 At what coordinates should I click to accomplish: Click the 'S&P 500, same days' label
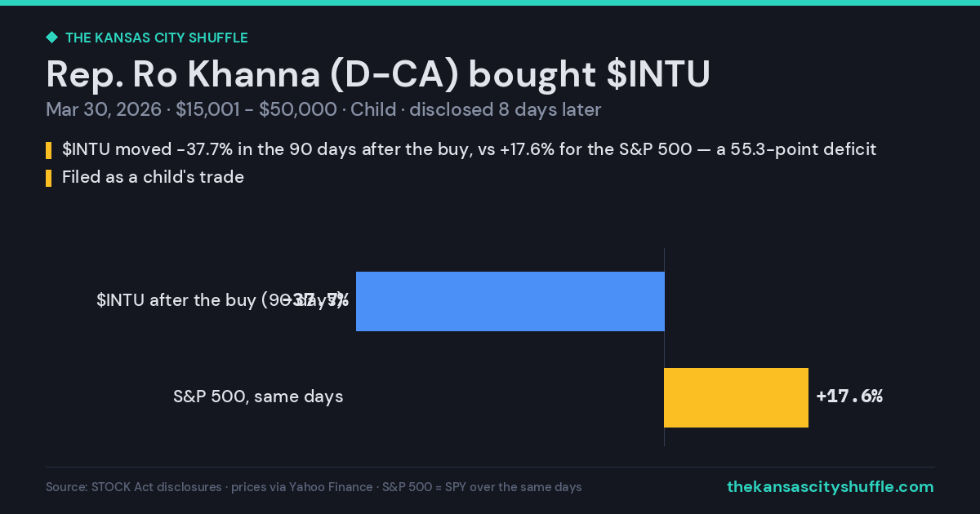[x=258, y=397]
